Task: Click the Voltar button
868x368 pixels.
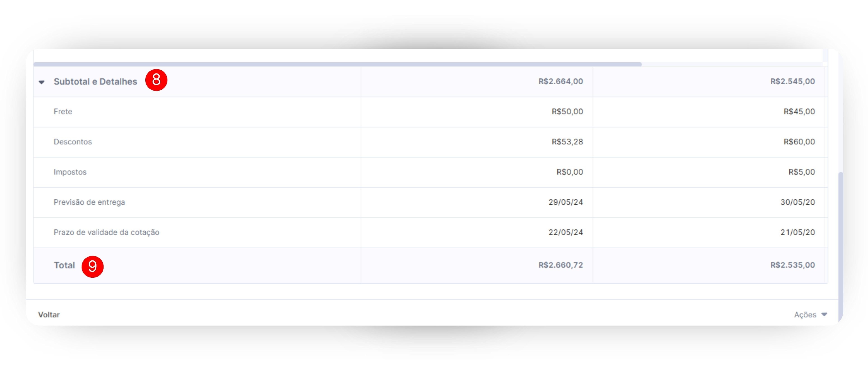Action: pos(49,314)
